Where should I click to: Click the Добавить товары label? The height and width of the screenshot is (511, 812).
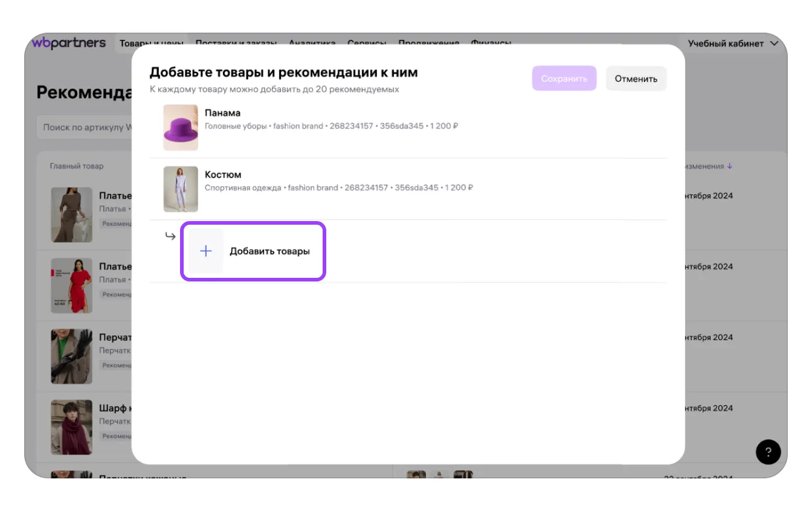tap(269, 251)
